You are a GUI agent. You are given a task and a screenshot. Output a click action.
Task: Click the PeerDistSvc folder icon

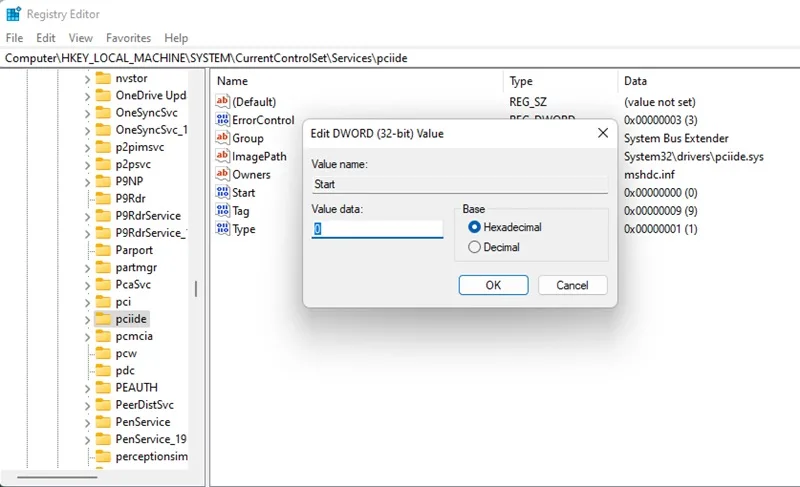click(x=103, y=404)
